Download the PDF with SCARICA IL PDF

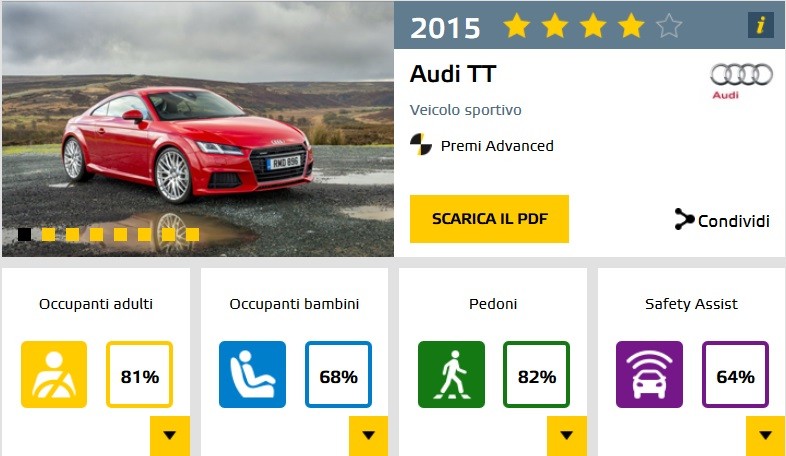[489, 219]
